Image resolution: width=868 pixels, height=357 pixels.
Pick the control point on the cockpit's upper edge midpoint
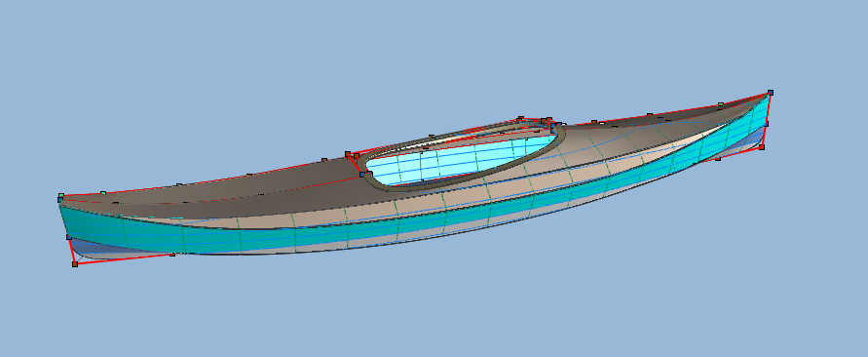point(432,137)
